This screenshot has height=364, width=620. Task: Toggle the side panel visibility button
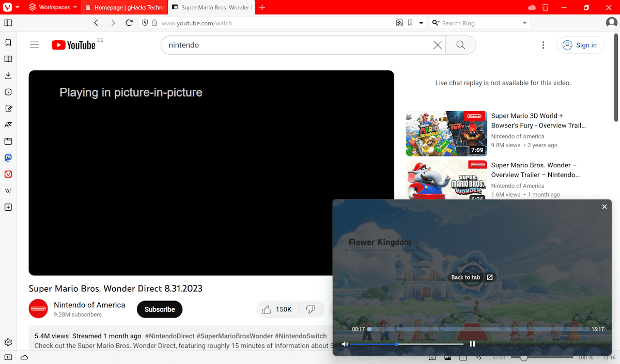tap(8, 23)
